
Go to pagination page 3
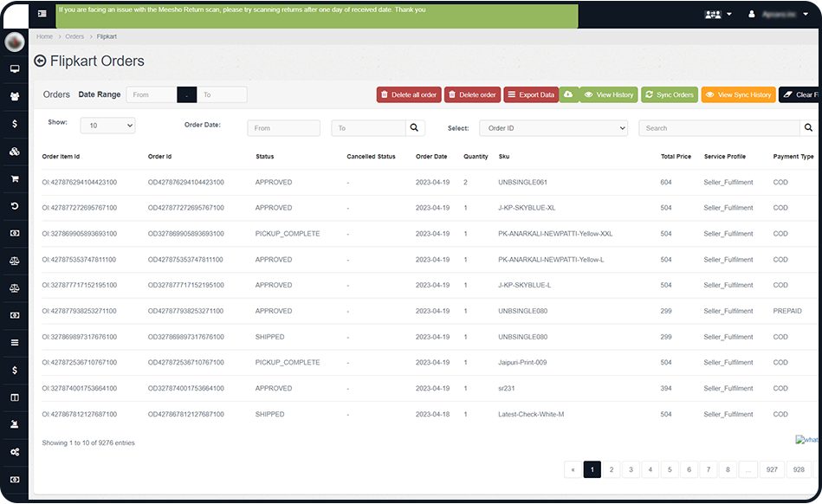[631, 469]
